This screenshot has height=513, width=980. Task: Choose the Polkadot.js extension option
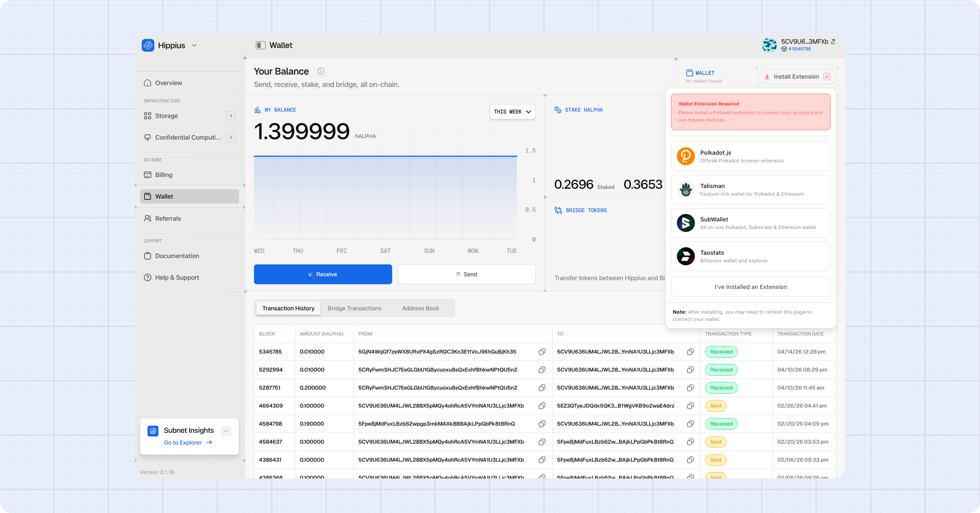pos(751,156)
